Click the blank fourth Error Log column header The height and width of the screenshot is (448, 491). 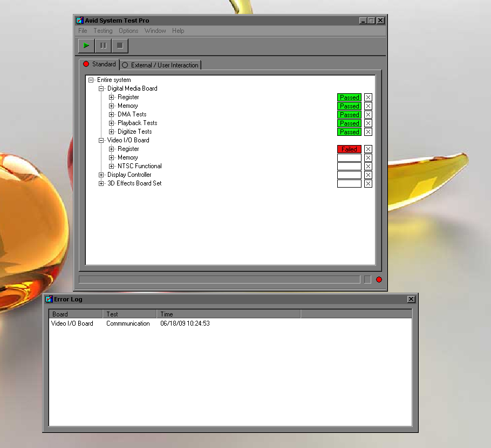pos(356,314)
